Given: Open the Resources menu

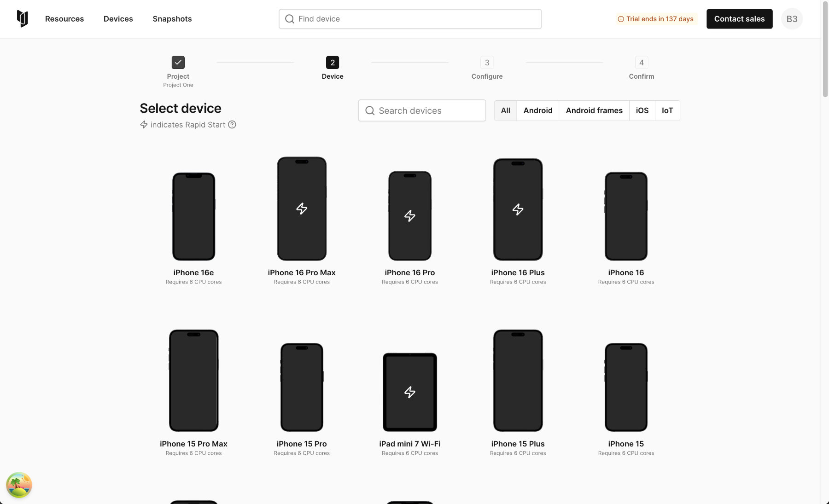Looking at the screenshot, I should click(x=64, y=19).
